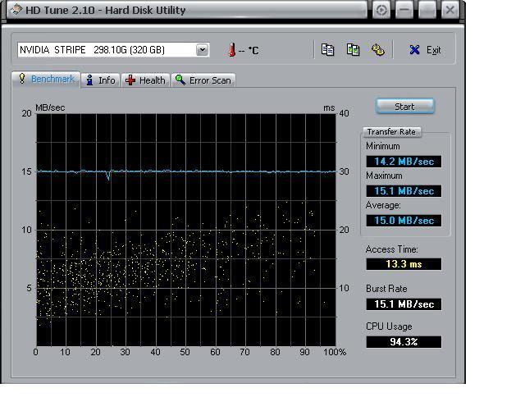
Task: Click the average value 15.0 MB/sec
Action: (x=404, y=221)
